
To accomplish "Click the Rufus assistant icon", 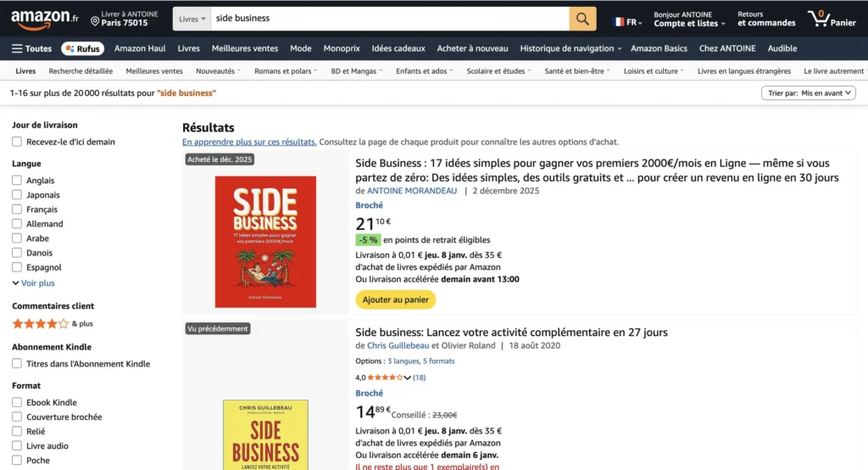I will [82, 48].
